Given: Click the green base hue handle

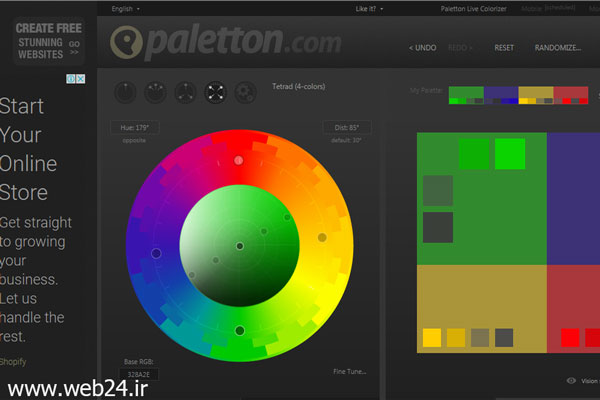Looking at the screenshot, I should 240,330.
